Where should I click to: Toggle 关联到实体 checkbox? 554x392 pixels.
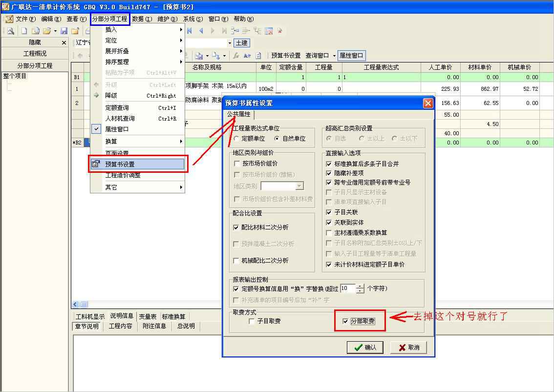329,223
